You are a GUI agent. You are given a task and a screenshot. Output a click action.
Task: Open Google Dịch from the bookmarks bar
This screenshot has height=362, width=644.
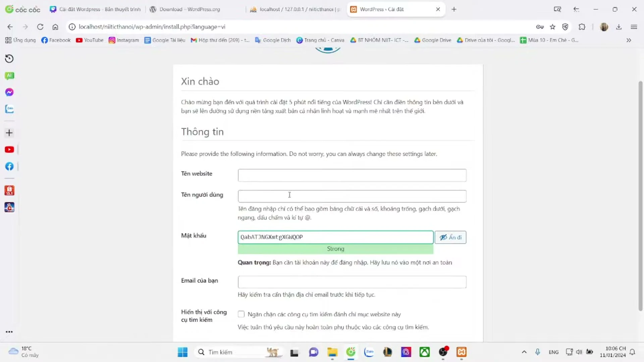point(272,40)
